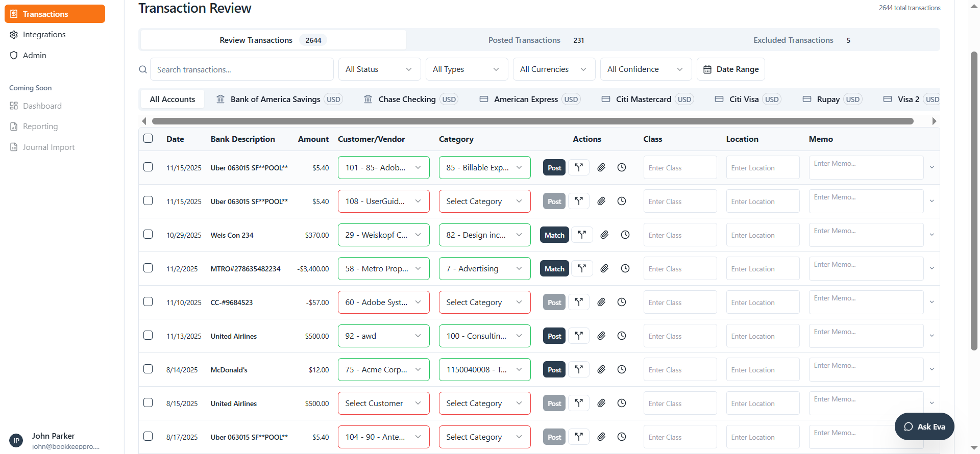This screenshot has width=980, height=454.
Task: Tick the McDonald's transaction checkbox
Action: [x=148, y=369]
